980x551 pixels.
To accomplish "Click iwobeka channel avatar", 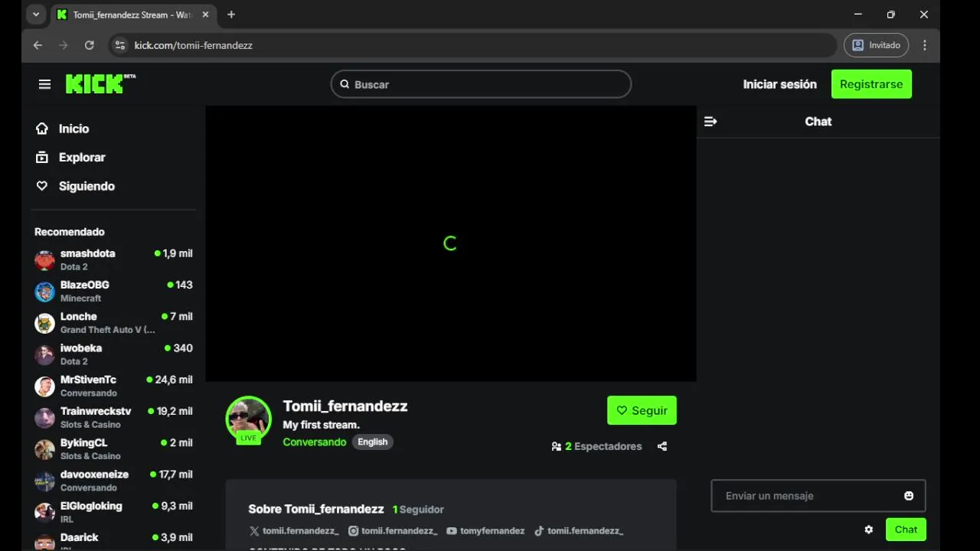I will coord(45,354).
